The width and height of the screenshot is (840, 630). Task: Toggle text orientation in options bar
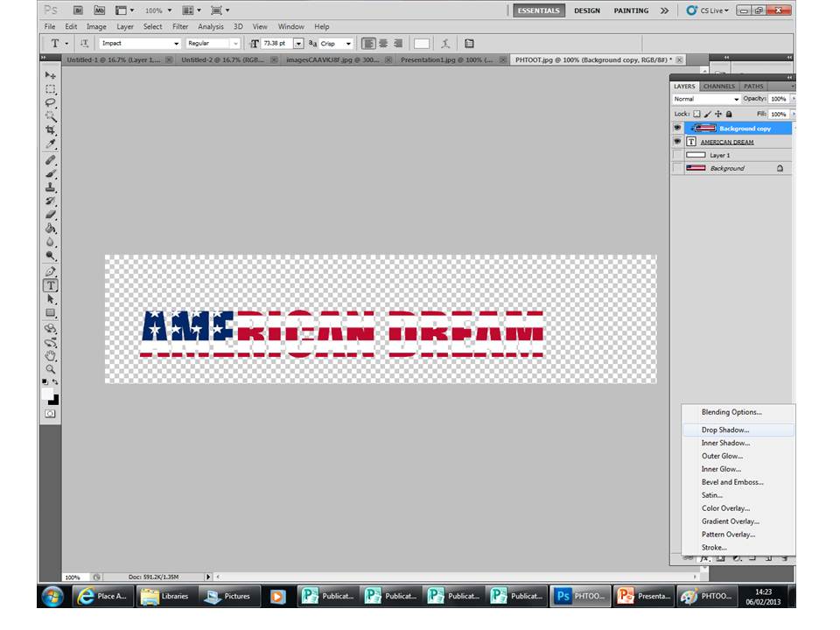(84, 44)
